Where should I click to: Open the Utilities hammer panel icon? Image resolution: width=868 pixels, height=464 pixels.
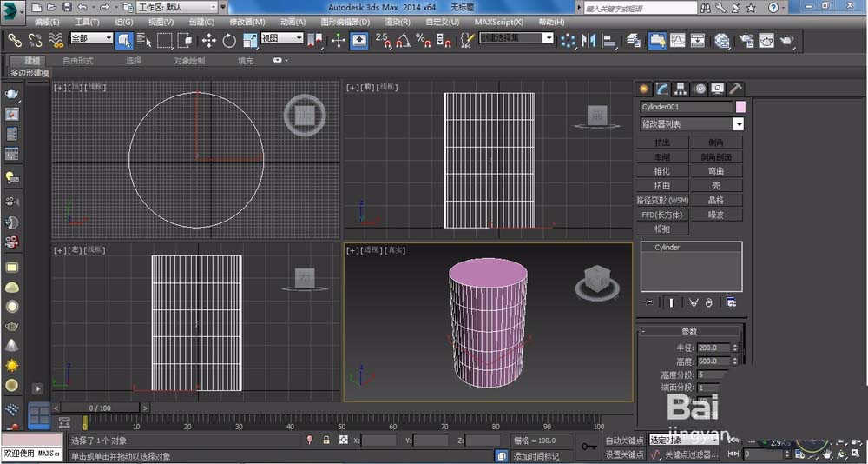(x=735, y=89)
